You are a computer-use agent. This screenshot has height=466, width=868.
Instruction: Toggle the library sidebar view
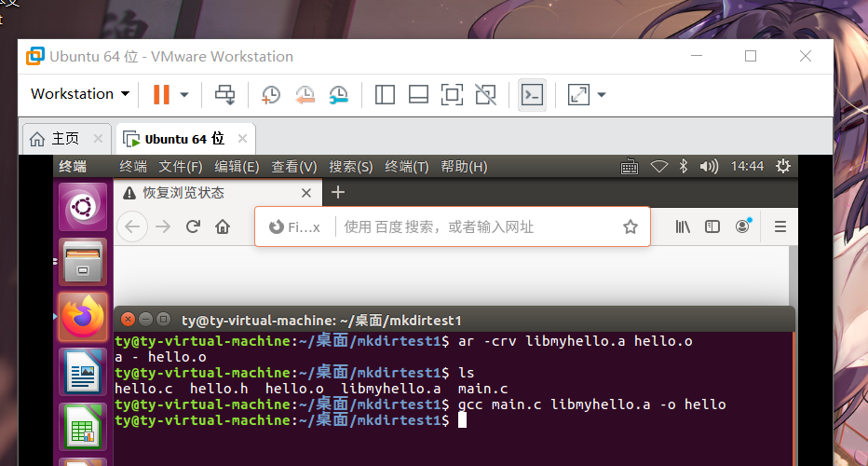pos(385,95)
